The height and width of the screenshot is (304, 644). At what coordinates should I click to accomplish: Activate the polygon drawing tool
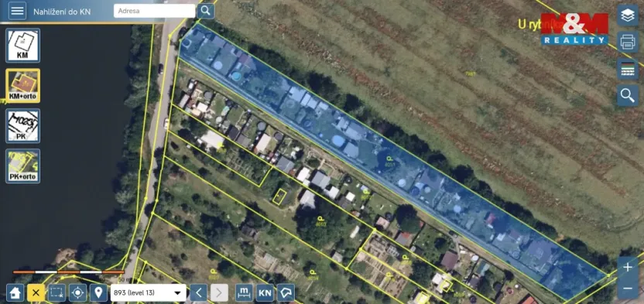click(286, 293)
